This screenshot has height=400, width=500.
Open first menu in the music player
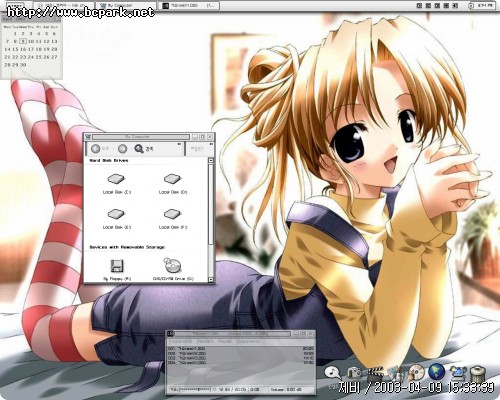coord(180,342)
